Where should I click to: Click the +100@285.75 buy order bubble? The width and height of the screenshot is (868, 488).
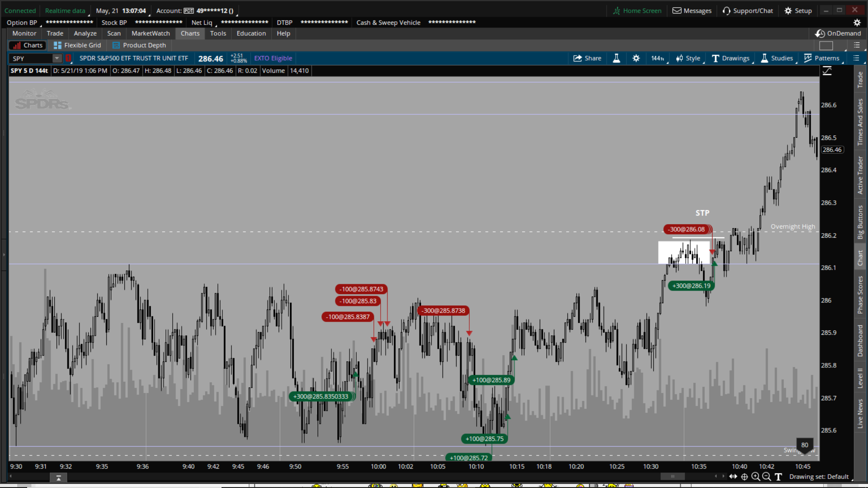click(485, 439)
